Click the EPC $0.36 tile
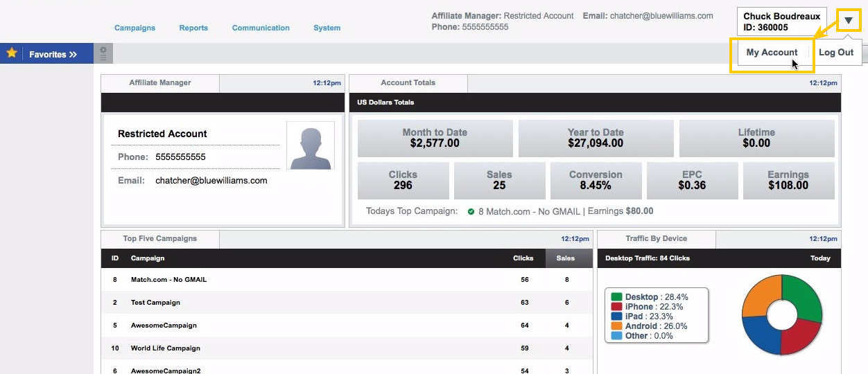Screen dimensions: 868x374 coord(692,180)
